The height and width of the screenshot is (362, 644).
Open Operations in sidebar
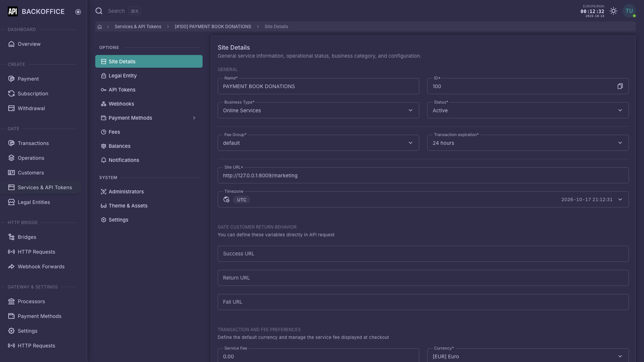(41, 158)
